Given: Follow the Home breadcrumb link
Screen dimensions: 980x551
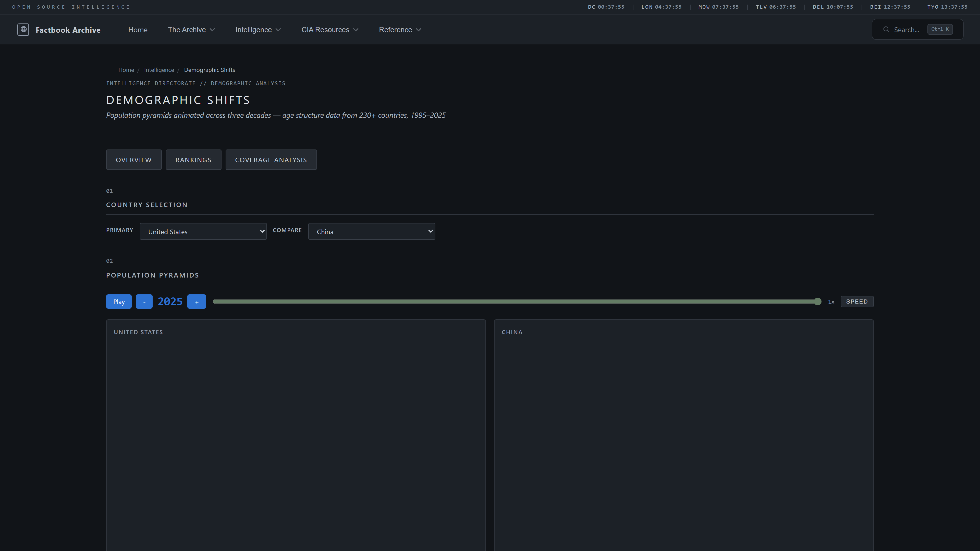Looking at the screenshot, I should (126, 70).
